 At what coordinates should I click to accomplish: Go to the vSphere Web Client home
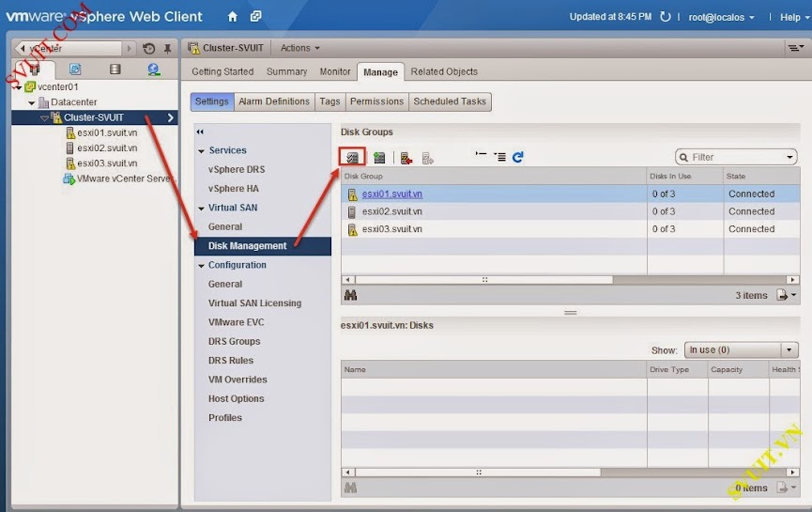point(233,17)
